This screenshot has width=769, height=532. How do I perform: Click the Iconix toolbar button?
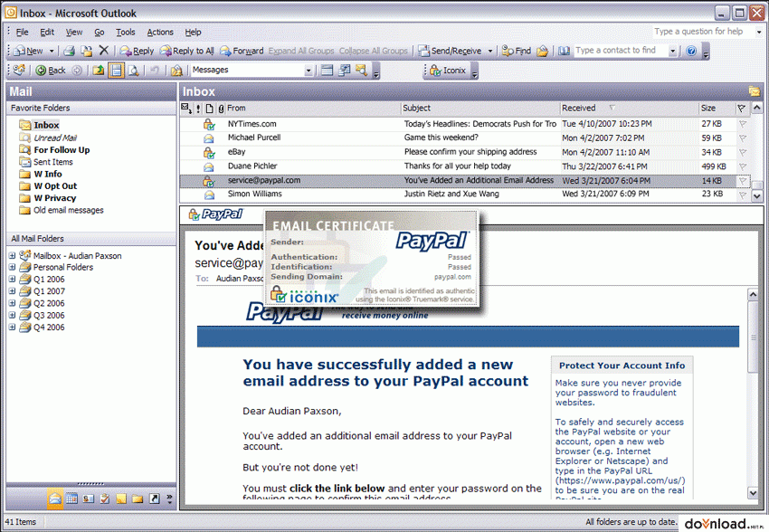click(448, 71)
